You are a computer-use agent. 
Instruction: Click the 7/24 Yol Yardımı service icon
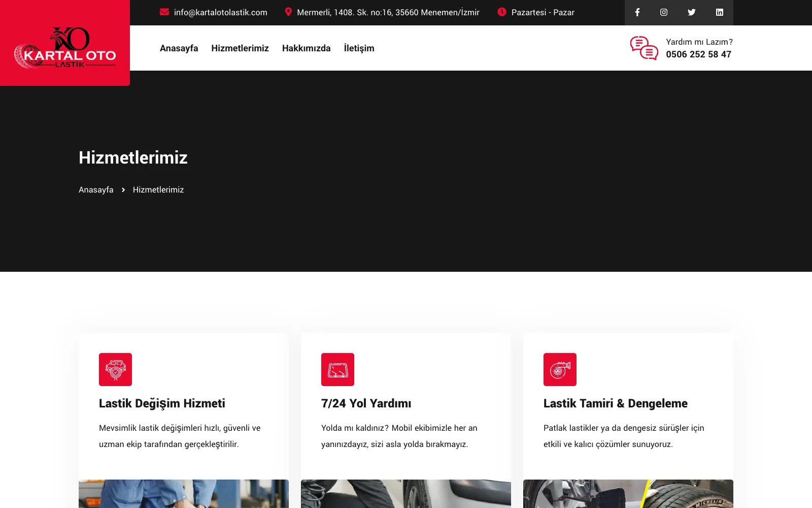337,369
